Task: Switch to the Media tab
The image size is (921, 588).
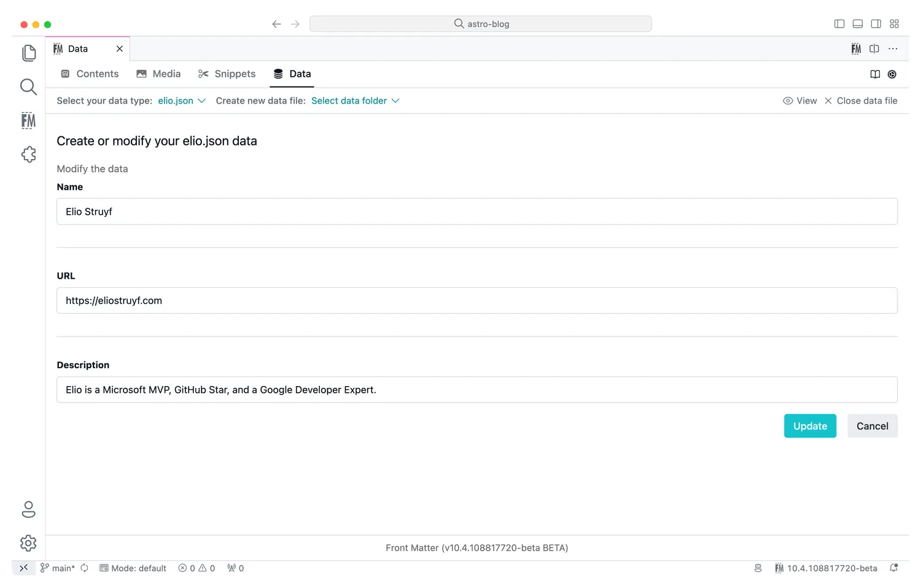Action: click(158, 74)
